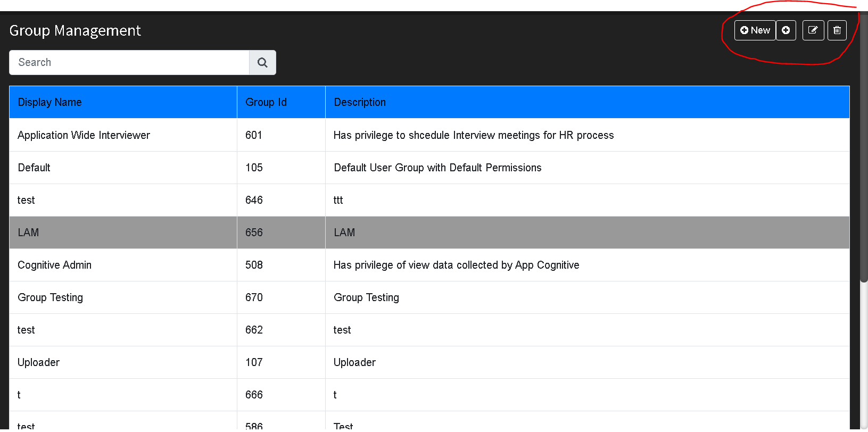Select the Default group row
This screenshot has height=432, width=868.
[429, 168]
